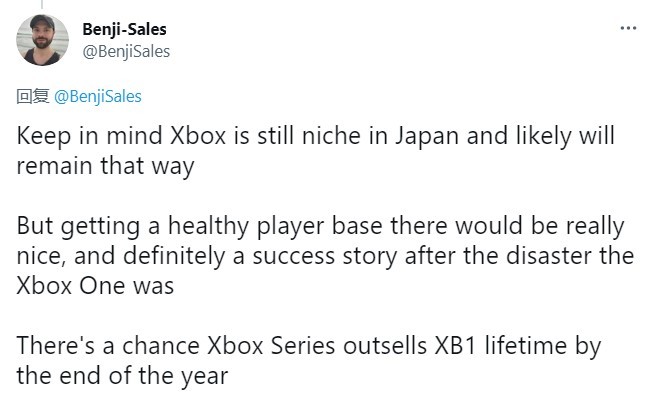Click the grey @BenjiSales handle under name

pyautogui.click(x=127, y=51)
